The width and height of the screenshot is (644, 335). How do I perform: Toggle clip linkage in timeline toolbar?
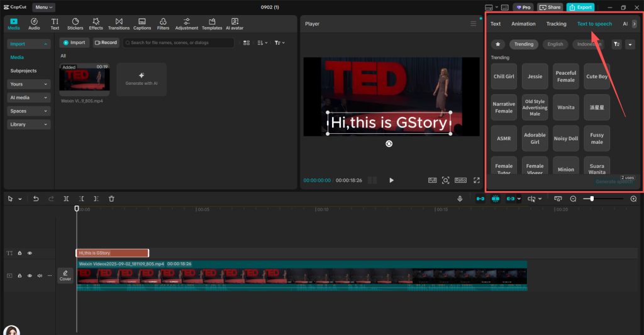point(511,199)
